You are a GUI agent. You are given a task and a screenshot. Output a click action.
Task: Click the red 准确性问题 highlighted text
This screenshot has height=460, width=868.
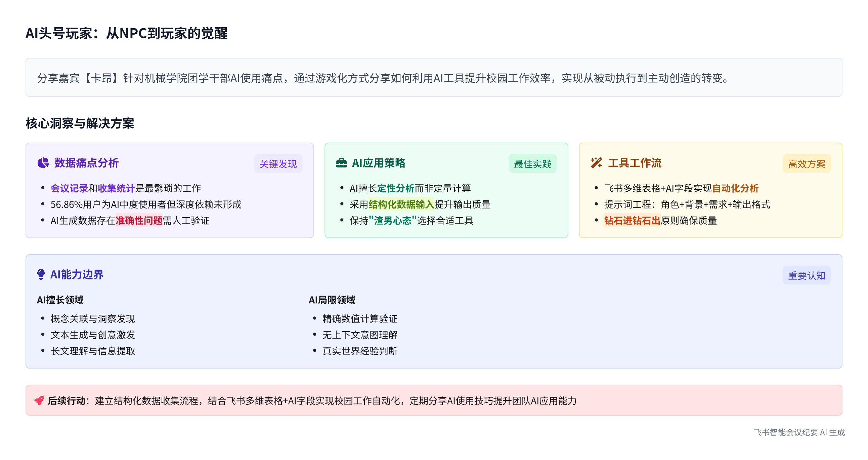(x=139, y=221)
